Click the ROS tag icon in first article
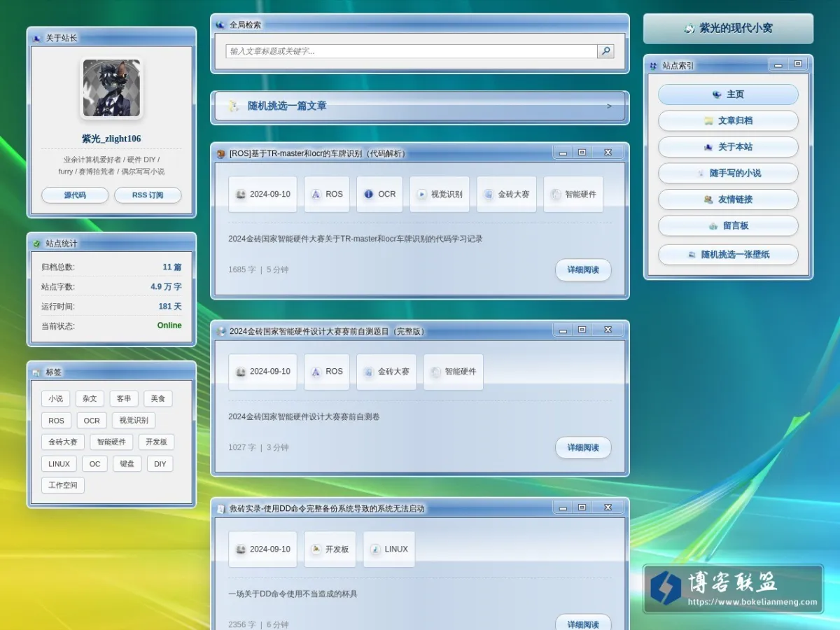840x630 pixels. coord(316,195)
